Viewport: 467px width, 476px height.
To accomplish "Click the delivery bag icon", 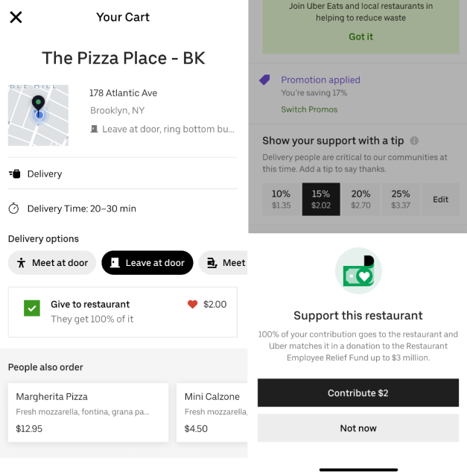I will (14, 174).
